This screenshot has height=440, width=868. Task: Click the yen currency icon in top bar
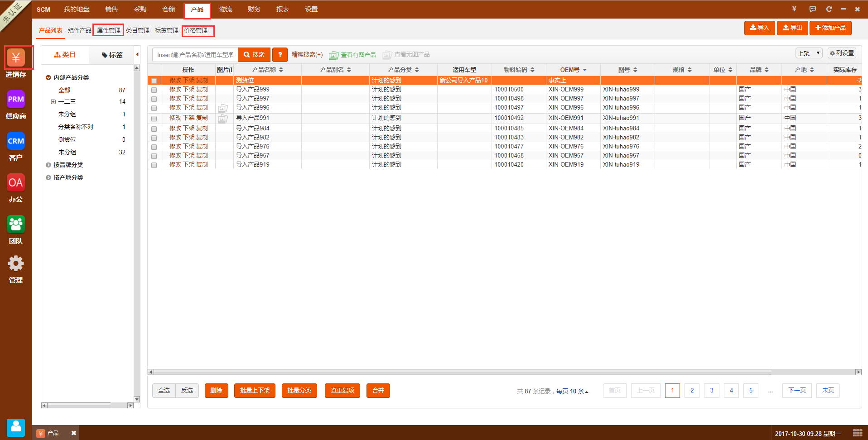[794, 9]
